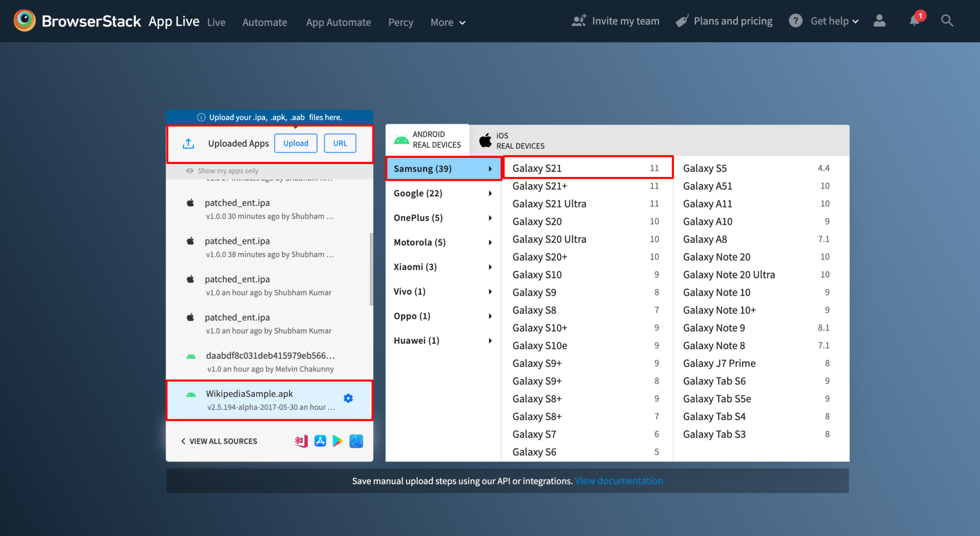This screenshot has height=536, width=980.
Task: Click the View documentation link
Action: click(x=619, y=481)
